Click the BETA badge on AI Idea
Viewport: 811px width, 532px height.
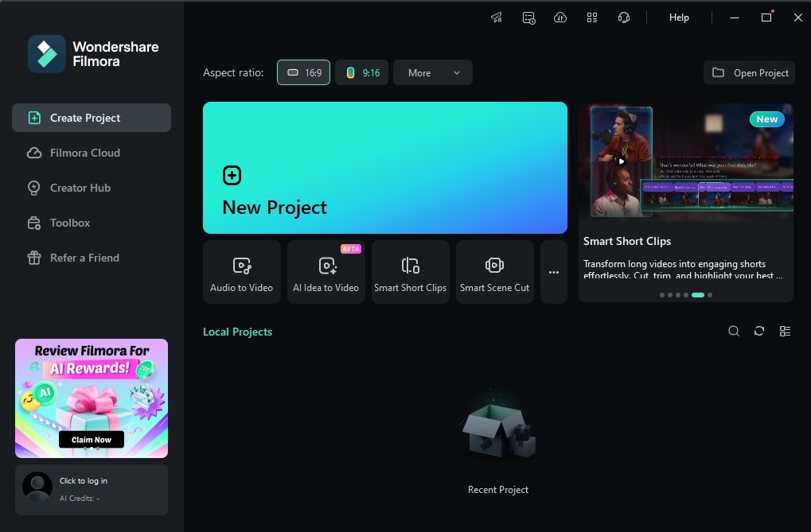coord(351,249)
